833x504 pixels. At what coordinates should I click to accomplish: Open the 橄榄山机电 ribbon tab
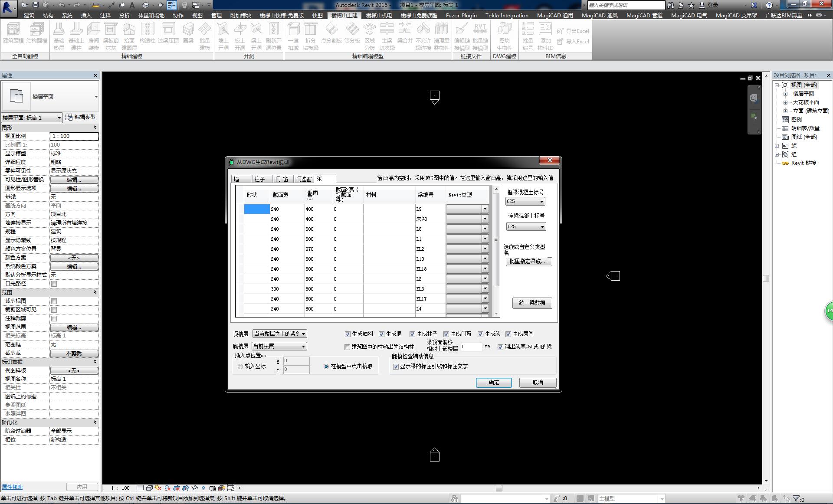(x=379, y=15)
